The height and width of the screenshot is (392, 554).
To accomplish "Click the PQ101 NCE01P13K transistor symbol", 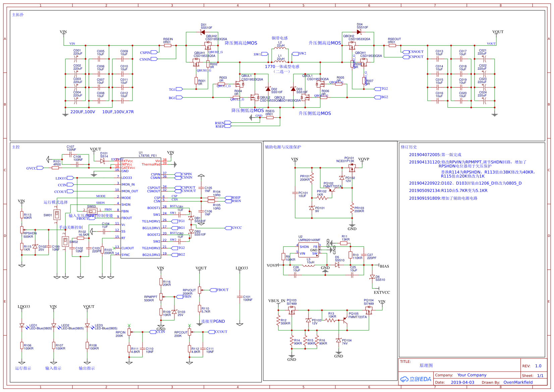I will 352,166.
